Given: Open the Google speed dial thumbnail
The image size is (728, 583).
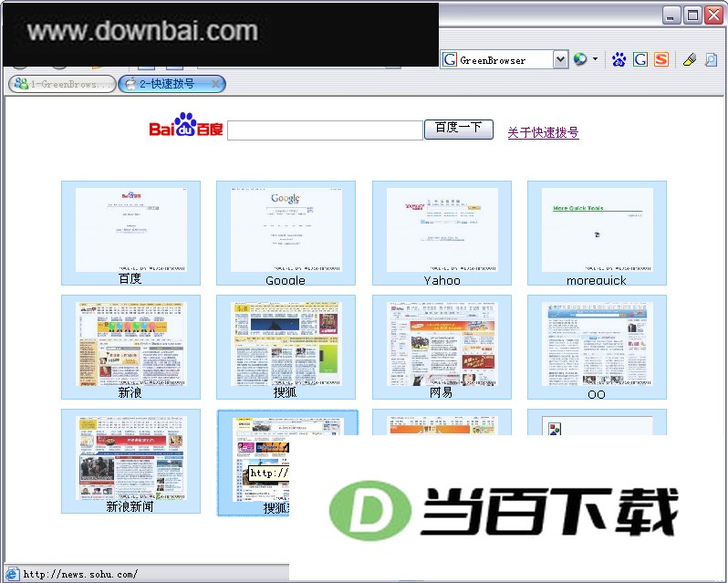Looking at the screenshot, I should (x=286, y=233).
